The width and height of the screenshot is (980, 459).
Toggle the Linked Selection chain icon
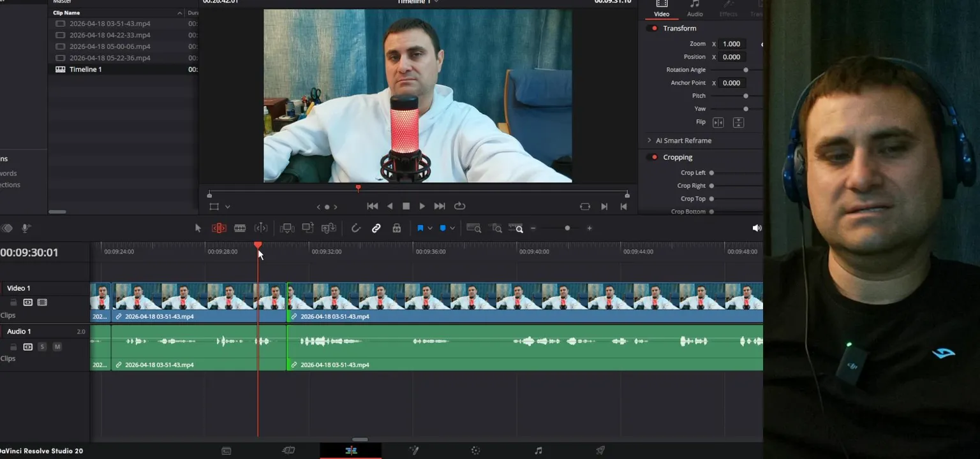click(376, 228)
